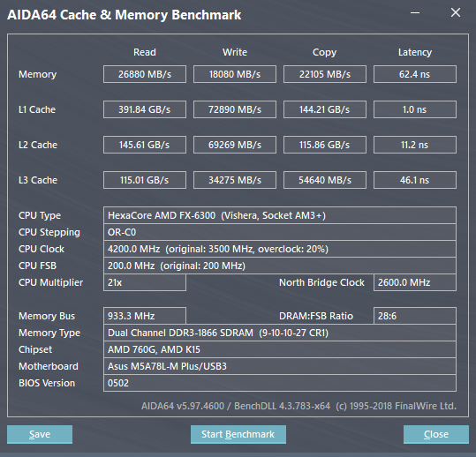Click the L2 Cache Write value 69269 MB/s
Viewport: 476px width, 457px height.
pos(235,145)
